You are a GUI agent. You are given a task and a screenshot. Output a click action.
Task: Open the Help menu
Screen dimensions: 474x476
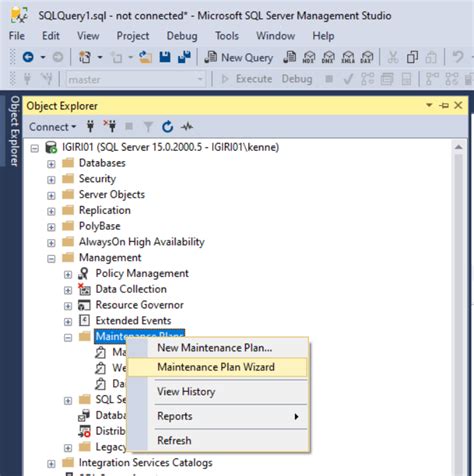point(323,36)
